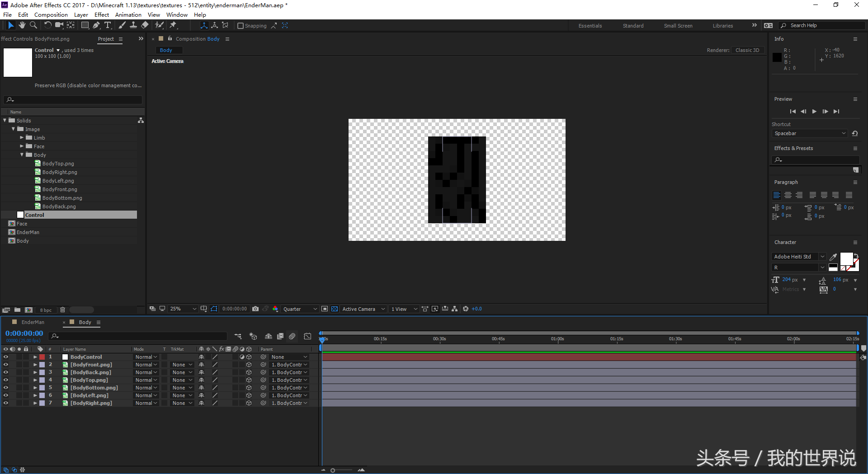The width and height of the screenshot is (868, 474).
Task: Select the Pen tool
Action: click(96, 25)
